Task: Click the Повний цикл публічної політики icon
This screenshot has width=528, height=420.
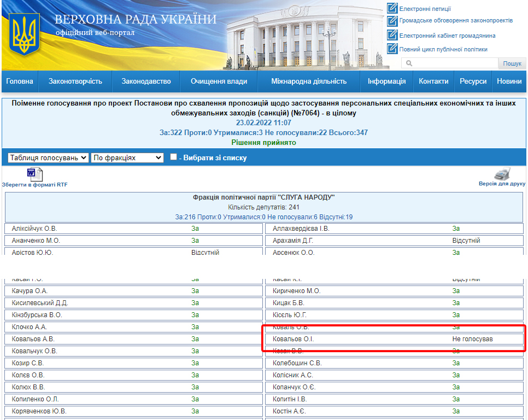Action: (x=392, y=49)
